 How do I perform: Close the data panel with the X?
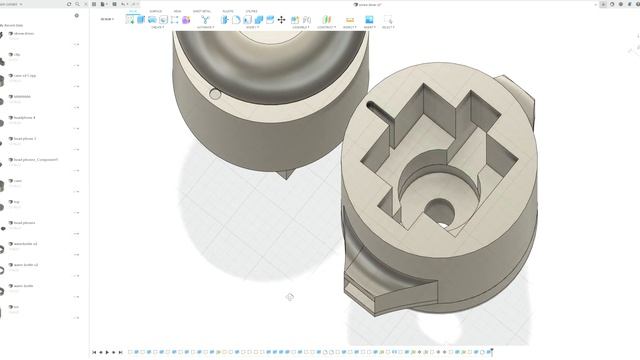pyautogui.click(x=86, y=4)
